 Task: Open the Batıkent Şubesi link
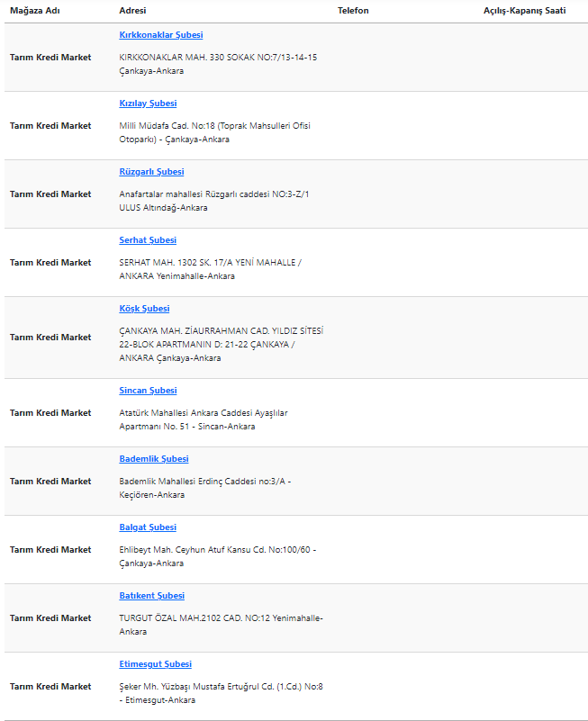click(152, 597)
